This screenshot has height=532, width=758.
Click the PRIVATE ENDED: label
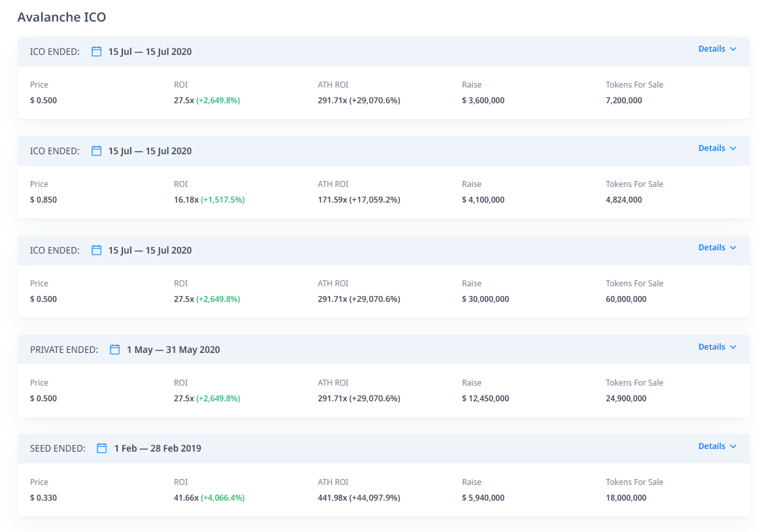(x=64, y=350)
